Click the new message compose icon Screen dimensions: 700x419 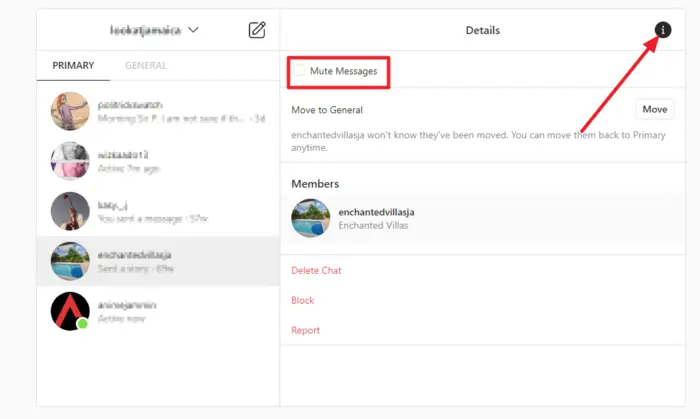[257, 30]
